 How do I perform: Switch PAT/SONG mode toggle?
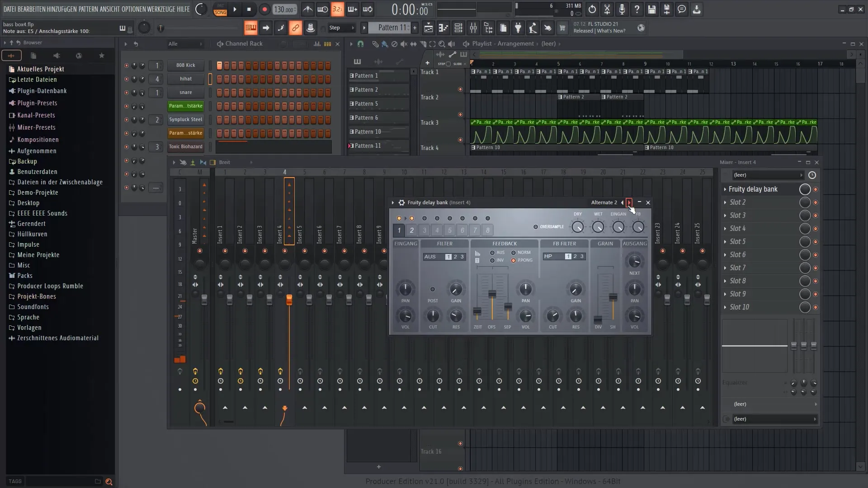click(x=220, y=9)
